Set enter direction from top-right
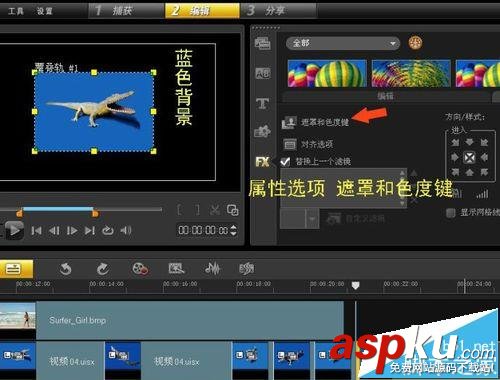 click(x=484, y=143)
